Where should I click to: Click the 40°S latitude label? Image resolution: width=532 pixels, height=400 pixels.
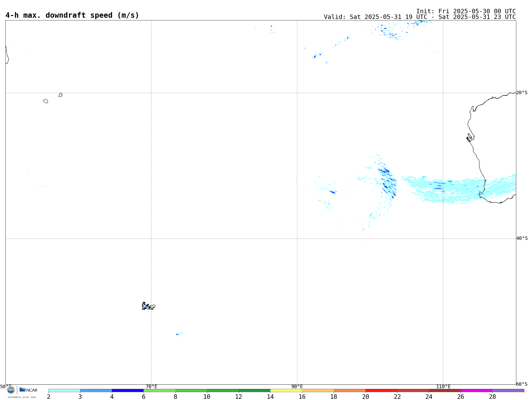tap(522, 238)
